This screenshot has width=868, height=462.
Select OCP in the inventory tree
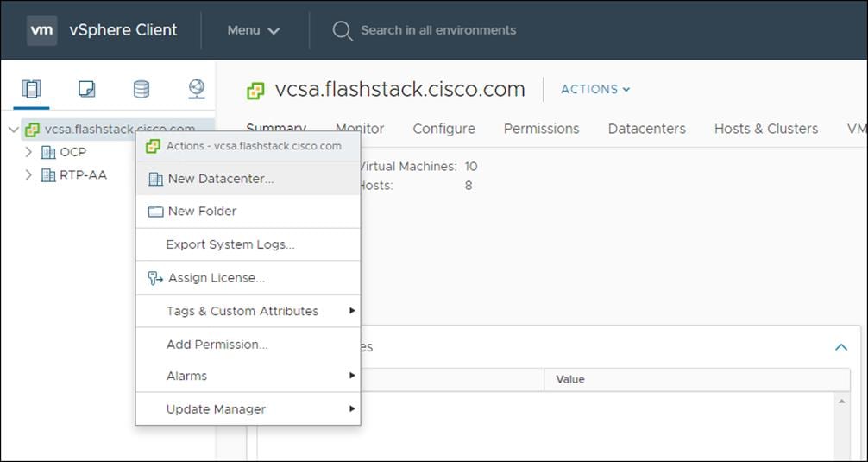coord(73,152)
